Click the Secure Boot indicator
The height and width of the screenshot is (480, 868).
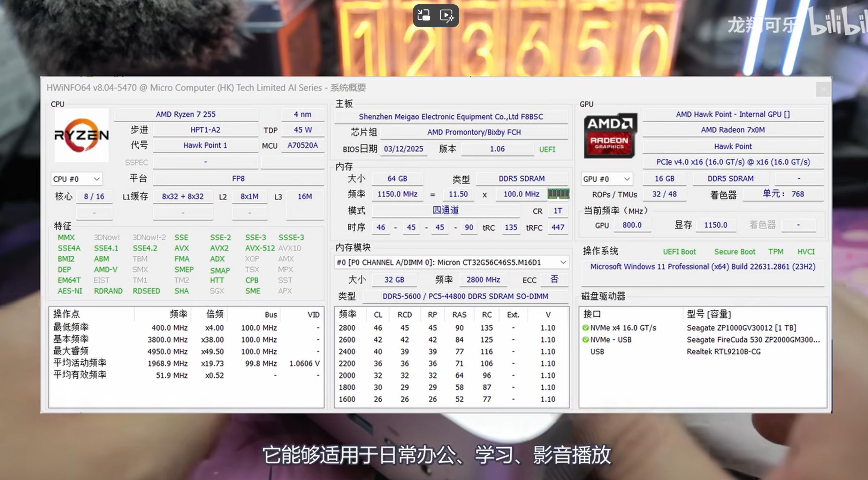(x=734, y=251)
